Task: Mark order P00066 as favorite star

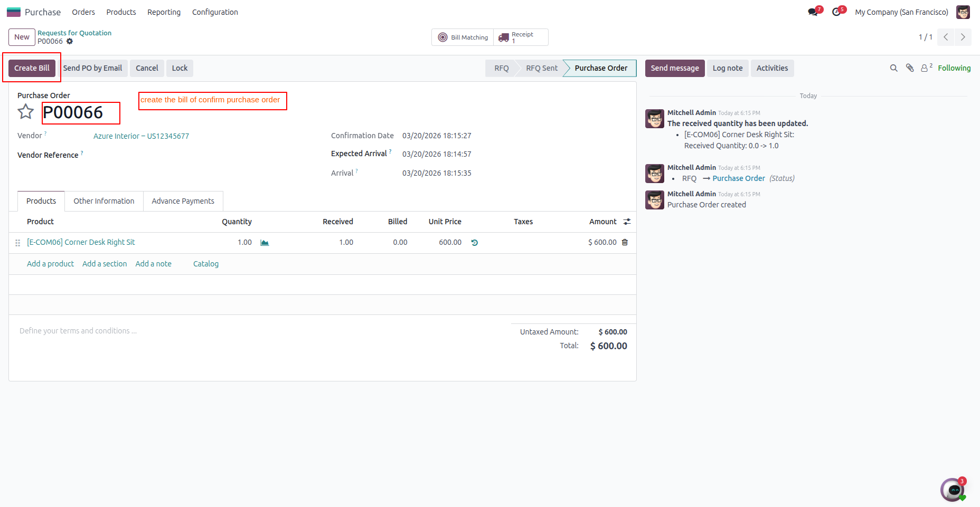Action: (25, 112)
